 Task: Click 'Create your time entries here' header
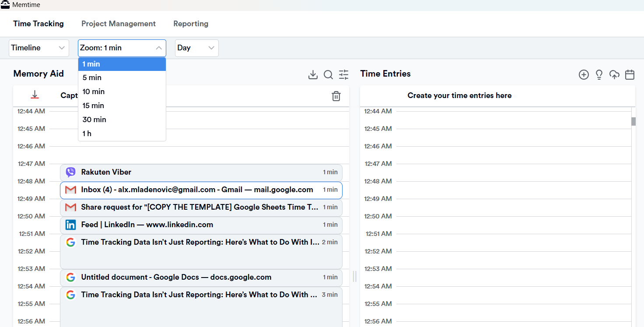[x=459, y=95]
